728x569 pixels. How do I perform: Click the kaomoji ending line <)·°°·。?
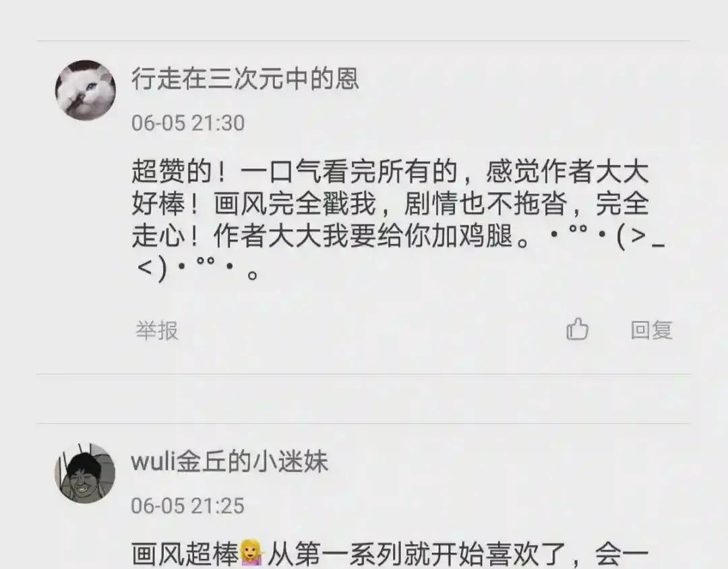198,270
